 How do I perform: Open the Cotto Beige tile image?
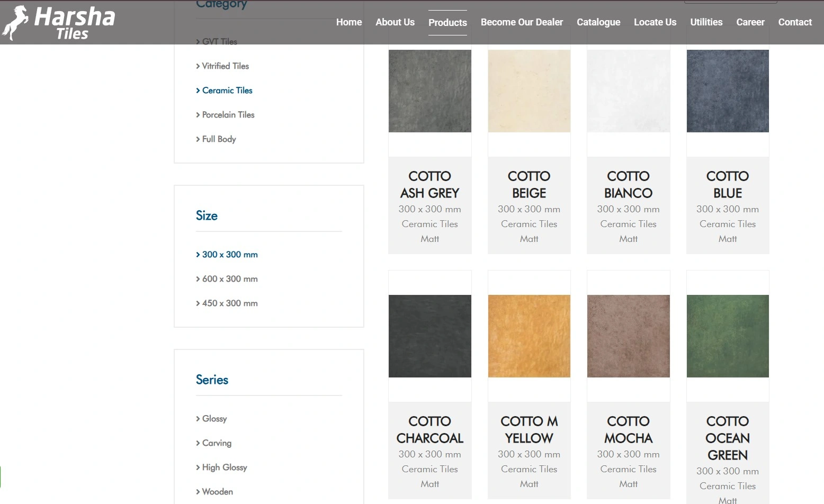[529, 91]
